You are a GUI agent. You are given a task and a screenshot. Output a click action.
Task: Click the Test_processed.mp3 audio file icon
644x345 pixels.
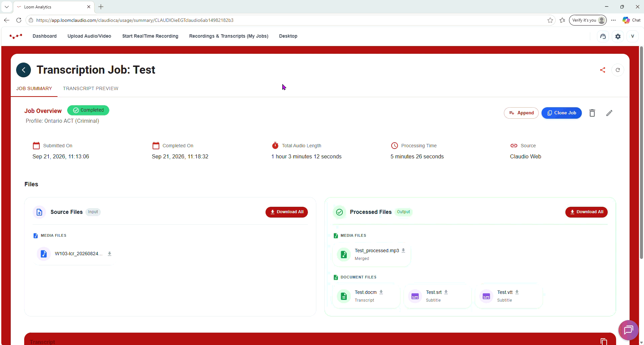point(344,255)
